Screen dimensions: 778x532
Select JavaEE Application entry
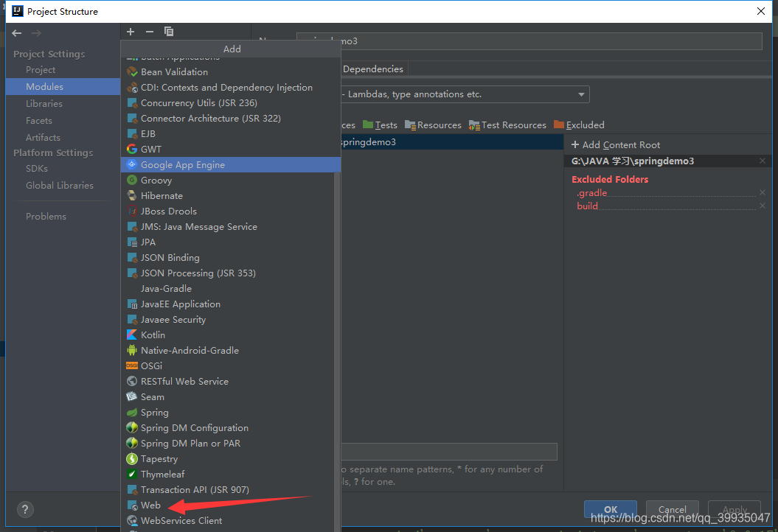pyautogui.click(x=231, y=304)
